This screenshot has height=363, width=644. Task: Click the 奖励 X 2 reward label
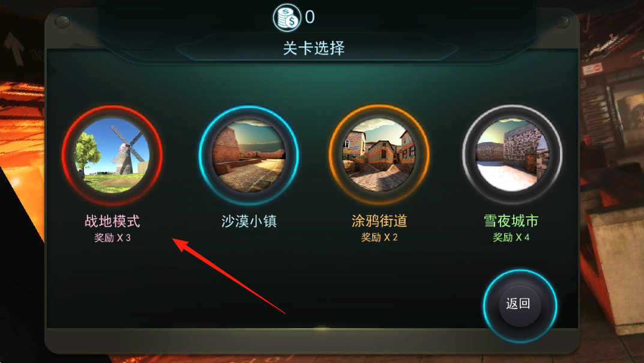[379, 237]
